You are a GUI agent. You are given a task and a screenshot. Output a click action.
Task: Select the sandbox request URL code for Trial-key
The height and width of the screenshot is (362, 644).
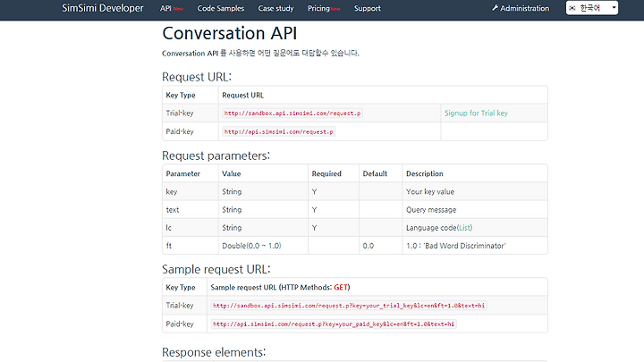point(292,114)
